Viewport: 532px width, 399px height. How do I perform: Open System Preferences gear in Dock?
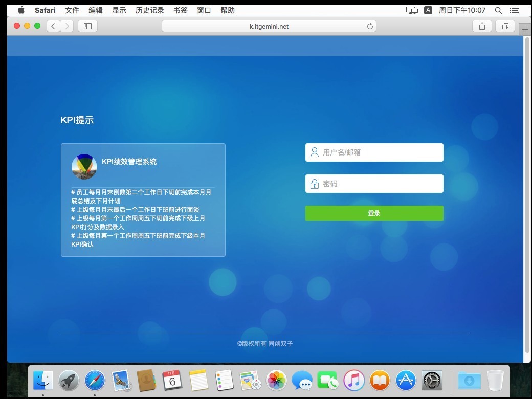(432, 381)
